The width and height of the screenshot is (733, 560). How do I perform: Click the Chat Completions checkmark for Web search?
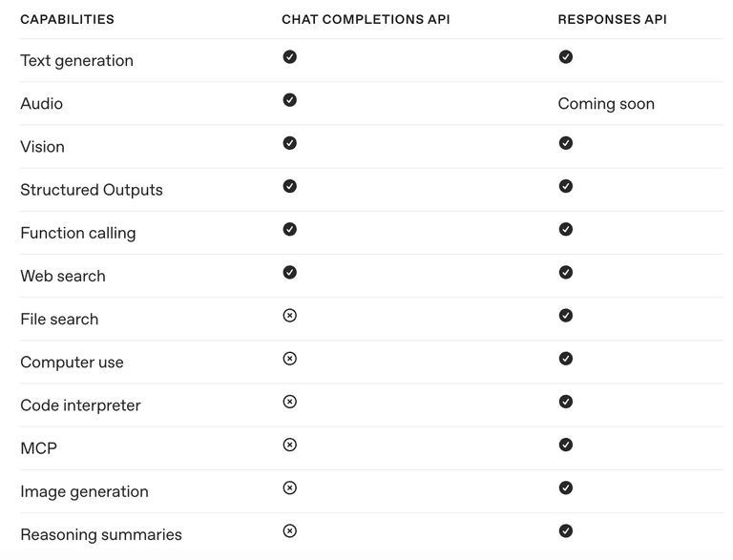point(290,272)
